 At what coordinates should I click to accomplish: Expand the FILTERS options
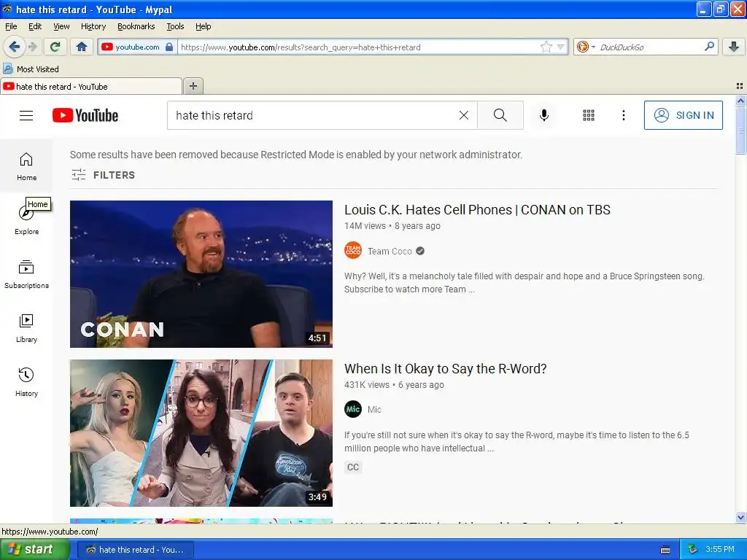[103, 175]
